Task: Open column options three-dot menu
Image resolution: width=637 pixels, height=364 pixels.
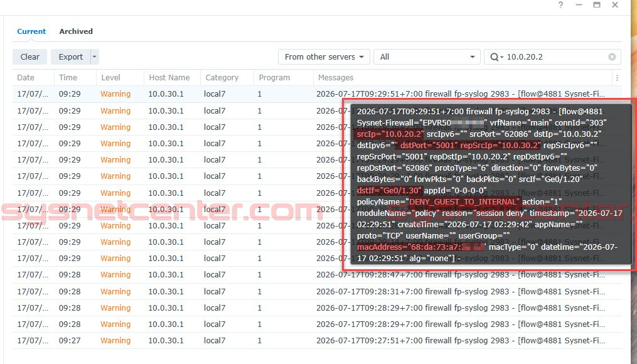Action: tap(617, 78)
